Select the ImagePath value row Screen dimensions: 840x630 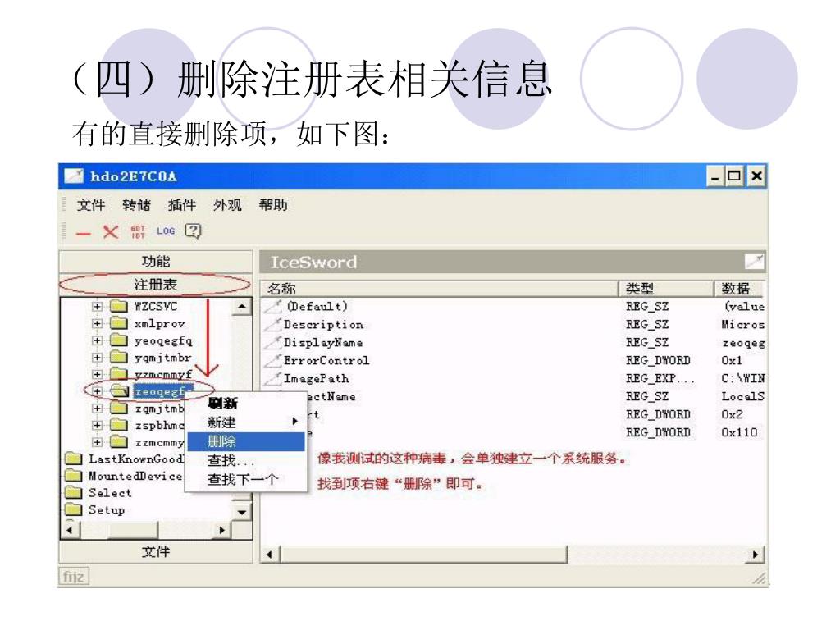(x=514, y=379)
